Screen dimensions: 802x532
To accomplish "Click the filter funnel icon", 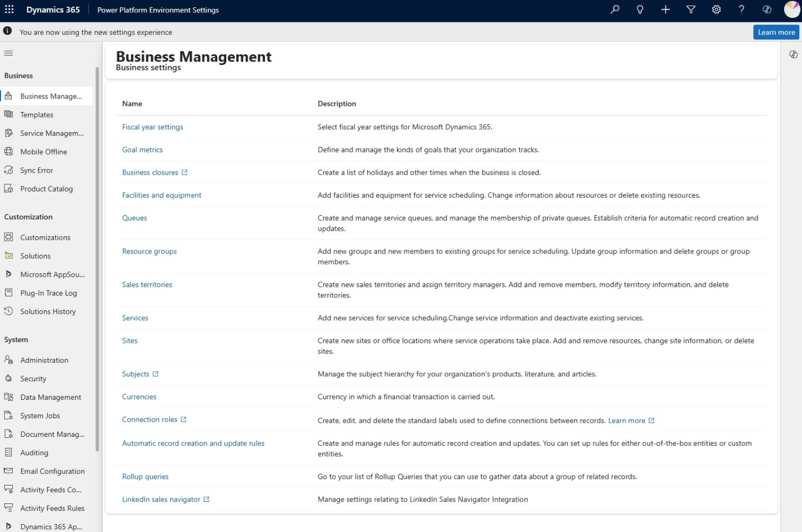I will 691,10.
